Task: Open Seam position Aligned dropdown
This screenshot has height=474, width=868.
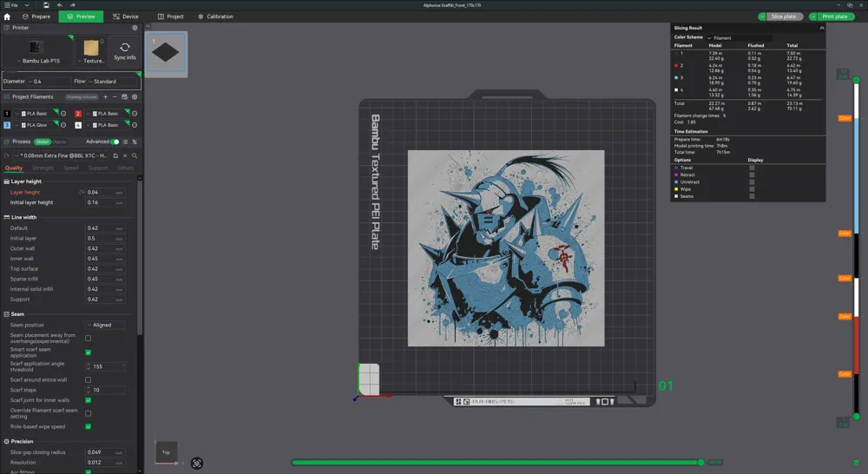Action: coord(105,326)
